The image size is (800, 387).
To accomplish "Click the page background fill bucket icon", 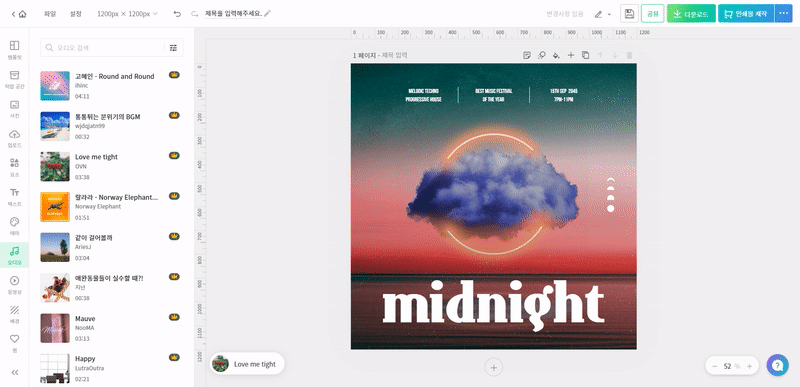I will click(x=556, y=55).
